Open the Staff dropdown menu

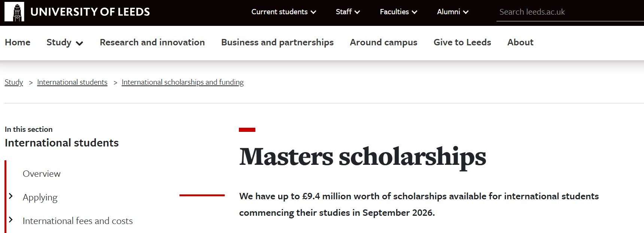pyautogui.click(x=347, y=12)
